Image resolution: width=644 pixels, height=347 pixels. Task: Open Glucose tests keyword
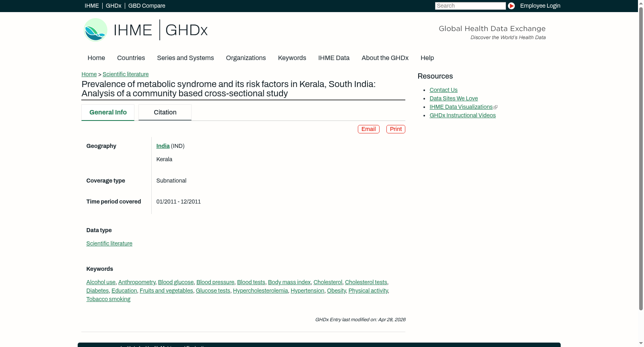point(213,291)
